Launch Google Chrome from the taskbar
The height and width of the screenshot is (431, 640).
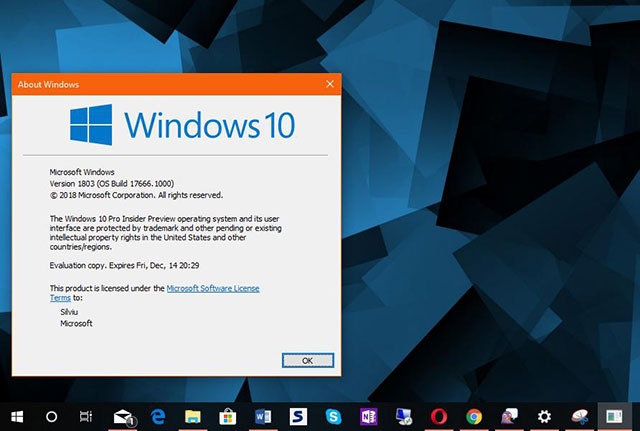click(x=474, y=417)
